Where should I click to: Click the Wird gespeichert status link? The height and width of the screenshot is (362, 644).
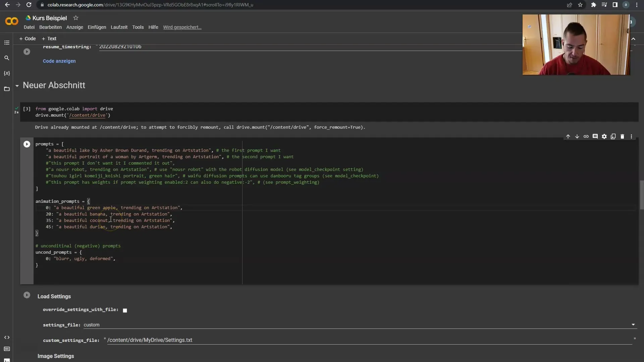(x=182, y=27)
